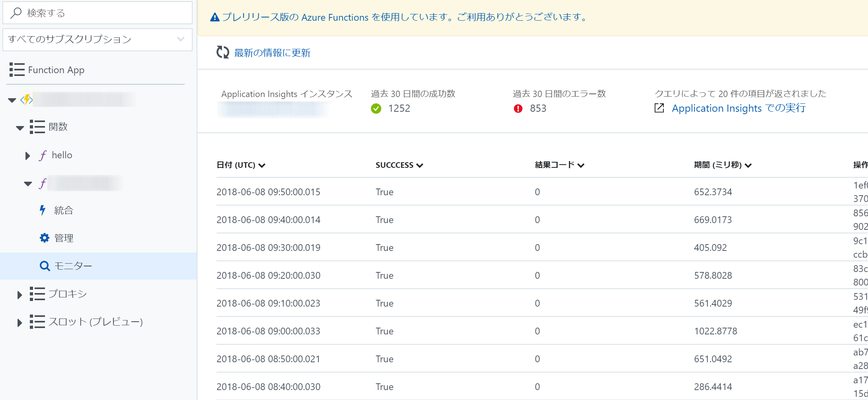Select the hello function
This screenshot has height=400, width=868.
click(62, 155)
